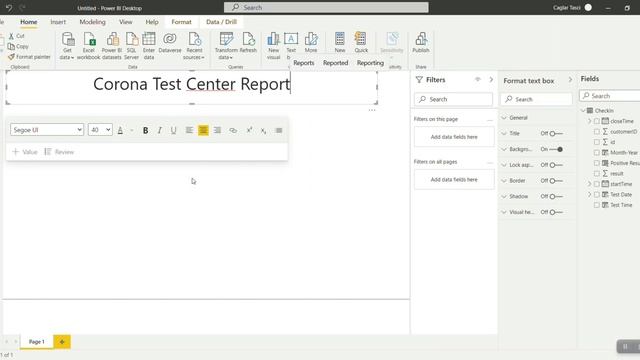The width and height of the screenshot is (640, 360).
Task: Switch to the Home tab
Action: coord(29,22)
